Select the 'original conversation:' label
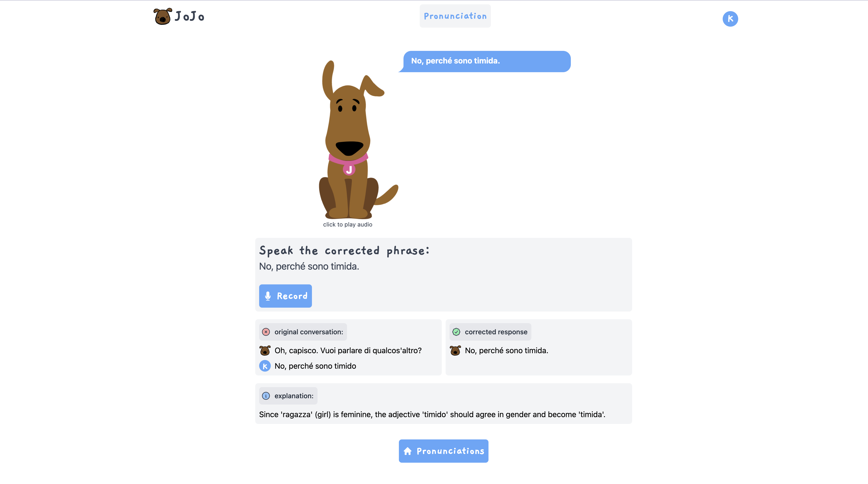This screenshot has height=484, width=868. click(x=309, y=332)
